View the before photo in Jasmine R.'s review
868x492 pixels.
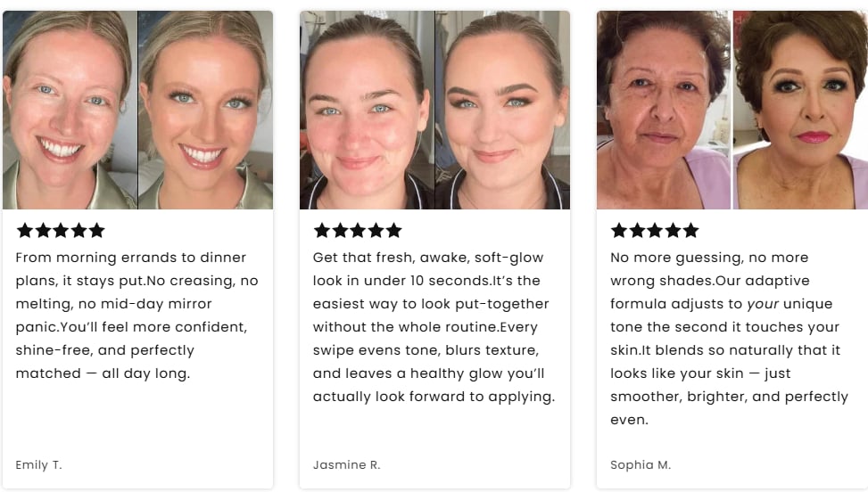(x=367, y=110)
